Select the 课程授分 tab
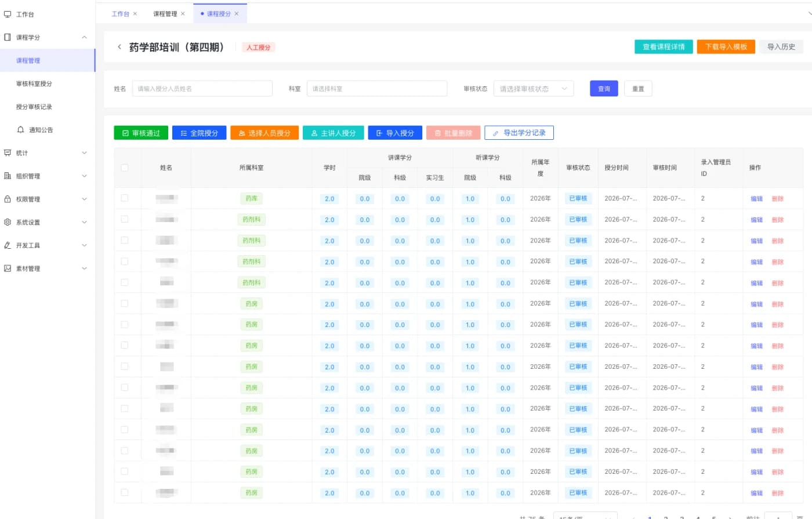Image resolution: width=812 pixels, height=519 pixels. (219, 14)
